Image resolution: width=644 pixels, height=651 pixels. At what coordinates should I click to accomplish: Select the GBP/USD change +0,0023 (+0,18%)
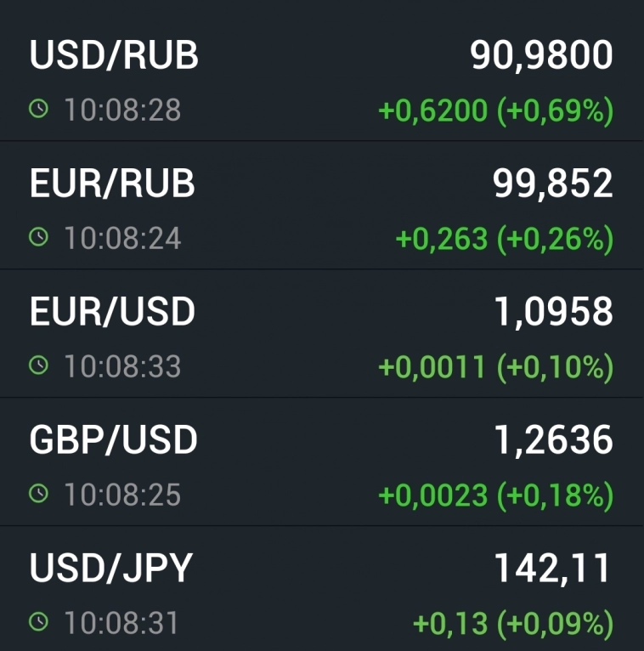[495, 495]
